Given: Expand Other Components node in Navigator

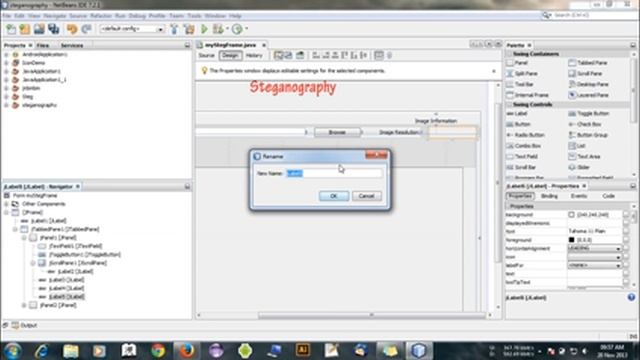Looking at the screenshot, I should pyautogui.click(x=7, y=204).
